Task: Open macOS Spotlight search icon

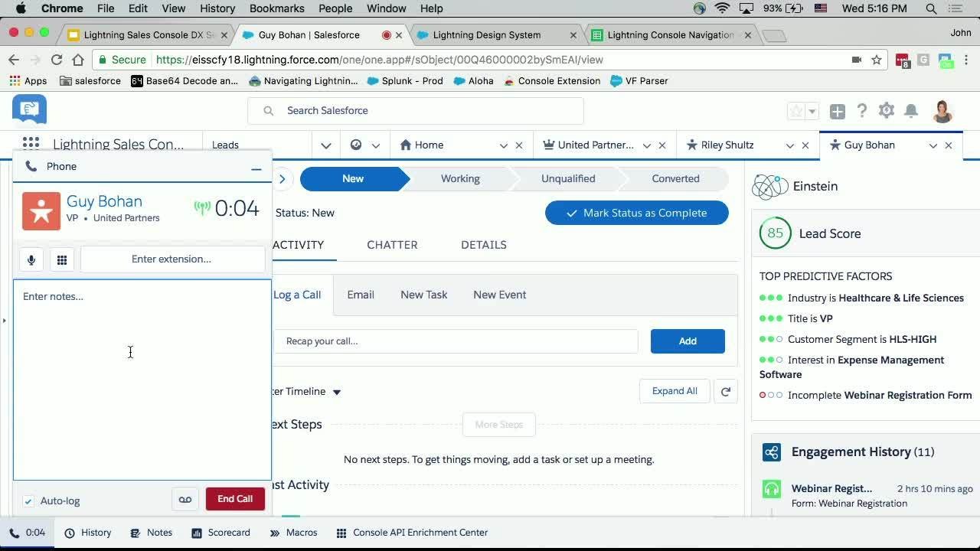Action: point(932,8)
